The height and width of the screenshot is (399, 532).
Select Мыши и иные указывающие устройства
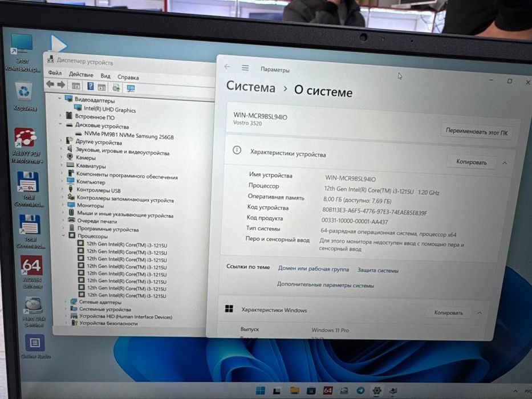125,214
